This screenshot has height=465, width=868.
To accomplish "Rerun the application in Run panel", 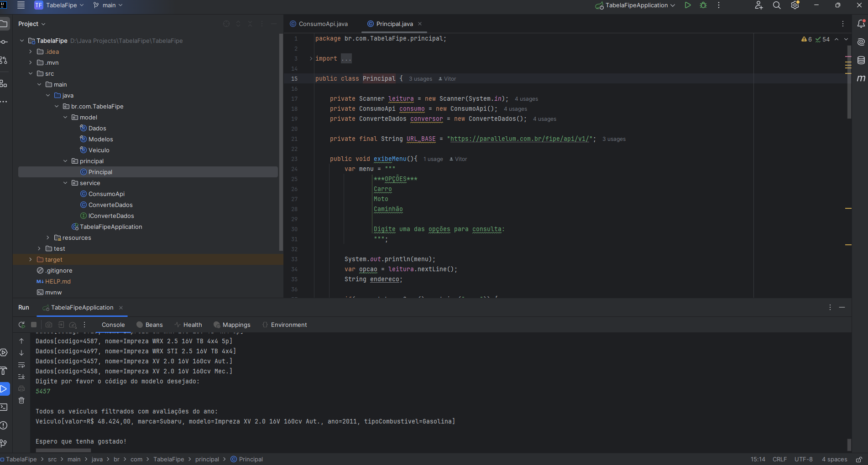I will coord(21,325).
